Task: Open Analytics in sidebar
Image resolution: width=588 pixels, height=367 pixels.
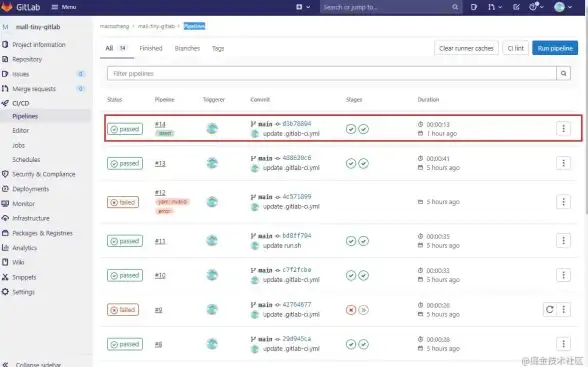Action: tap(24, 248)
